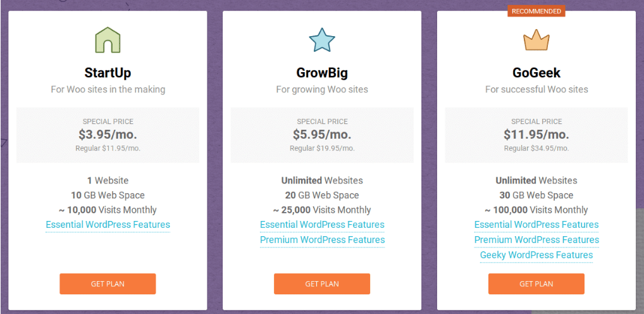
Task: Get the StartUp plan
Action: pos(108,284)
